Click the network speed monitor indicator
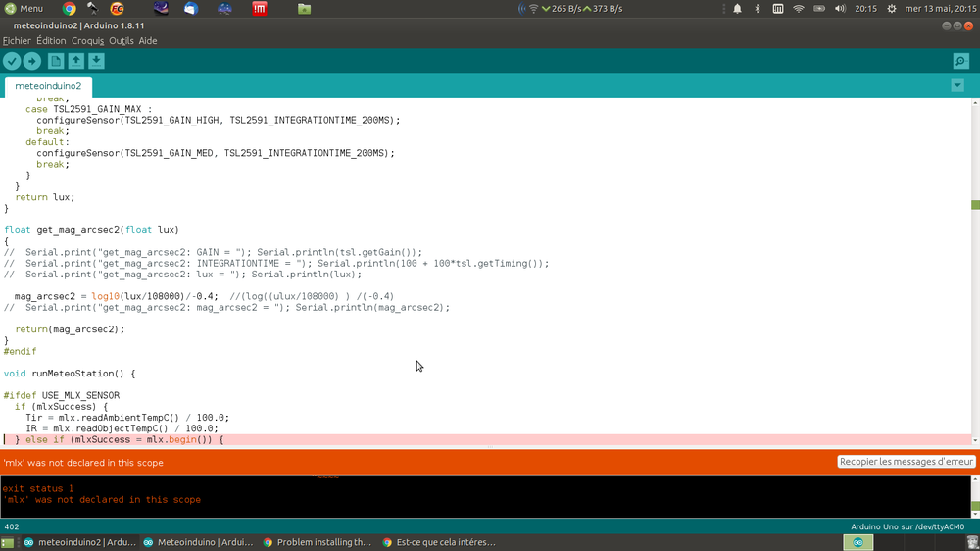980x551 pixels. point(570,8)
